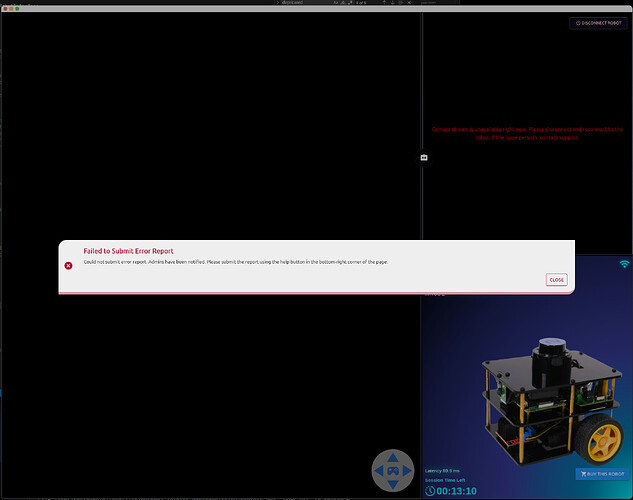Screen dimensions: 633x500
Task: Click the camera stream unavailable message
Action: (x=527, y=133)
